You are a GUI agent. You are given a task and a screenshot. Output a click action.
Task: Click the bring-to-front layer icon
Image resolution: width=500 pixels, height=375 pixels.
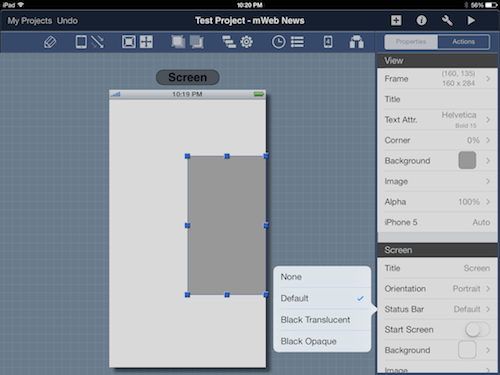[x=178, y=42]
